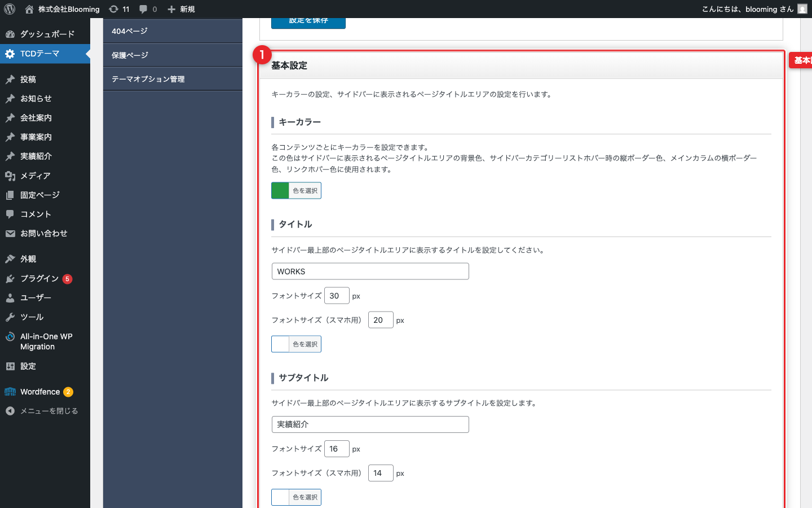Click the pin icon beside 実績紹介
The width and height of the screenshot is (812, 508).
tap(10, 156)
